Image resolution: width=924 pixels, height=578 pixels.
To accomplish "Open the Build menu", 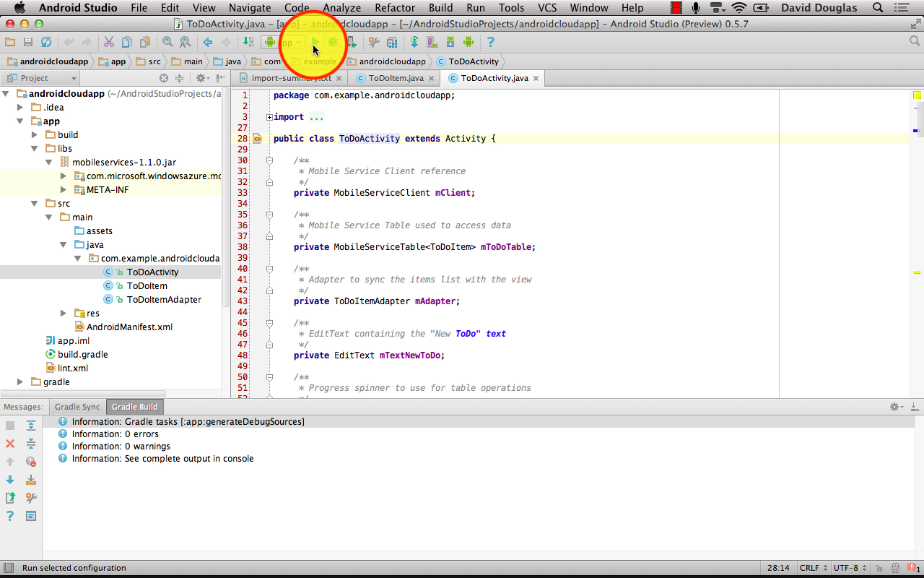I will tap(440, 8).
